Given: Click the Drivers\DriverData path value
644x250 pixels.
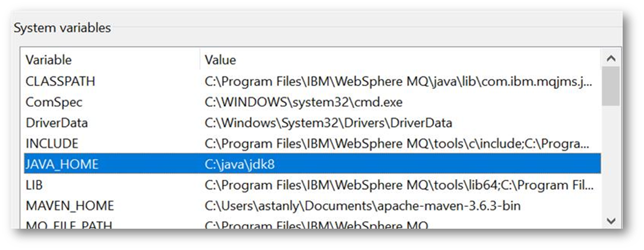Looking at the screenshot, I should click(x=328, y=123).
